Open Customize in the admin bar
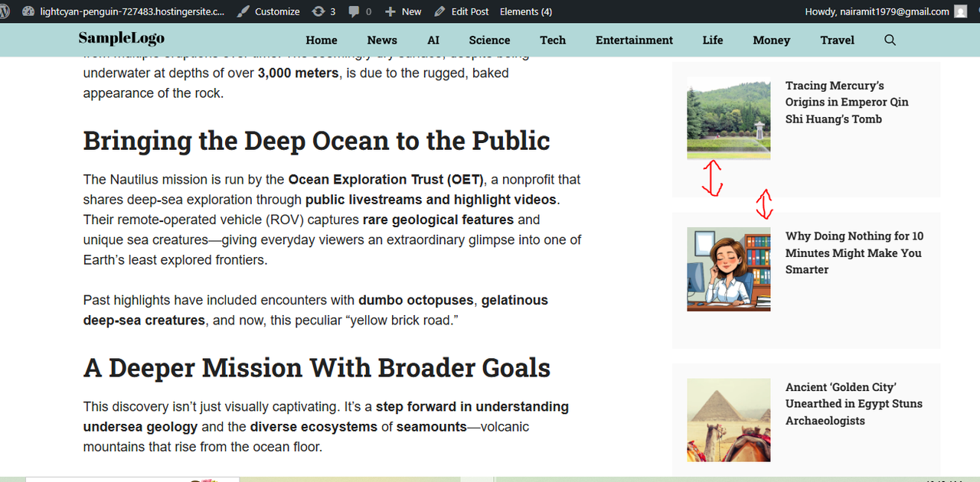The width and height of the screenshot is (980, 482). [x=269, y=11]
